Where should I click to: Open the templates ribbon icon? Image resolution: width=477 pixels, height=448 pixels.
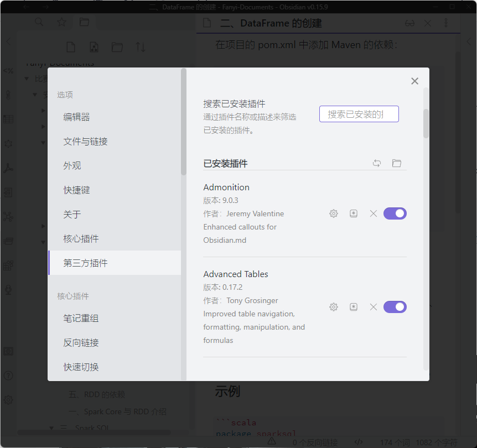point(8,71)
